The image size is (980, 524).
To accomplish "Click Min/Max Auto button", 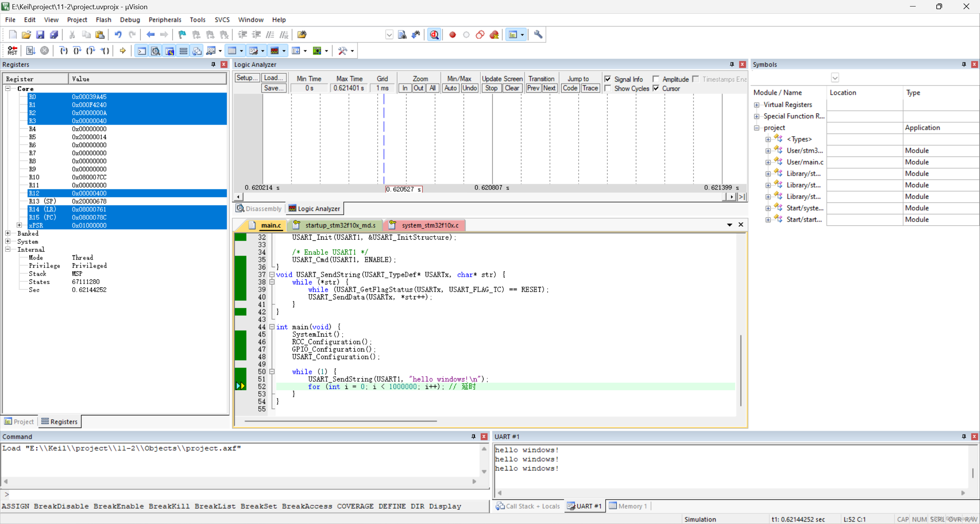I will 451,88.
